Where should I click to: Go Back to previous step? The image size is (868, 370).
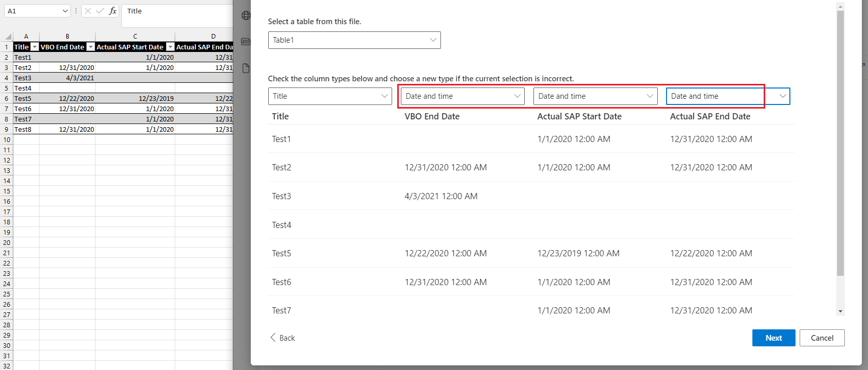tap(283, 338)
